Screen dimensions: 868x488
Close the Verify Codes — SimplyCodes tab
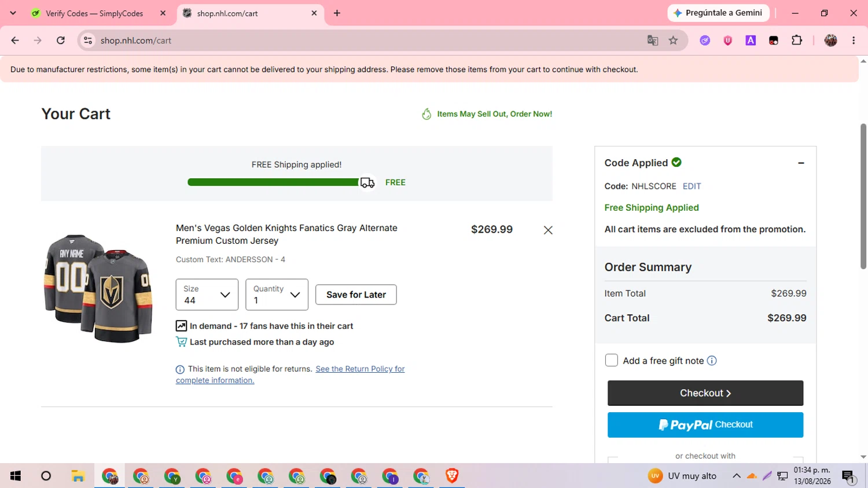tap(163, 13)
